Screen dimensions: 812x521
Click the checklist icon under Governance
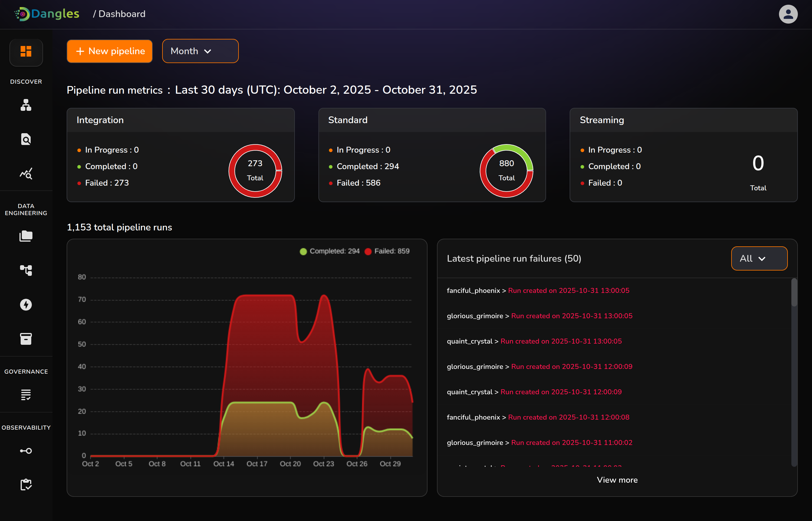click(x=26, y=395)
